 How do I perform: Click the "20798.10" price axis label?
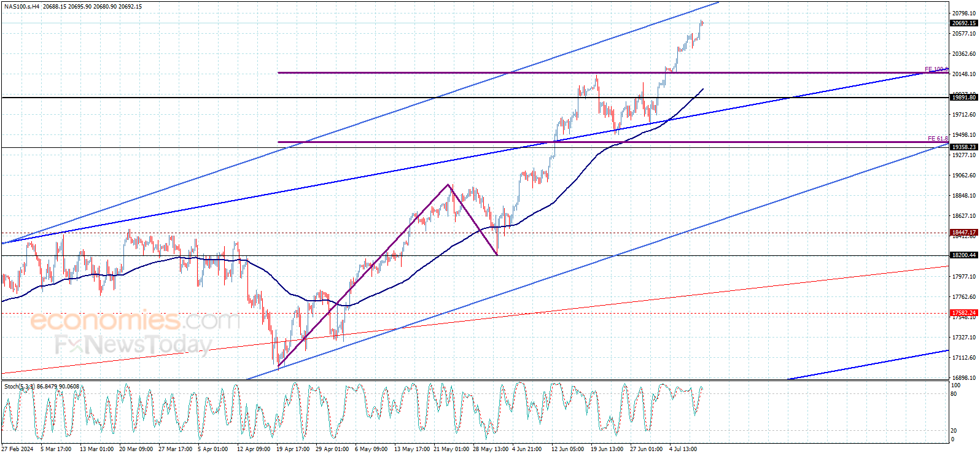pos(963,14)
